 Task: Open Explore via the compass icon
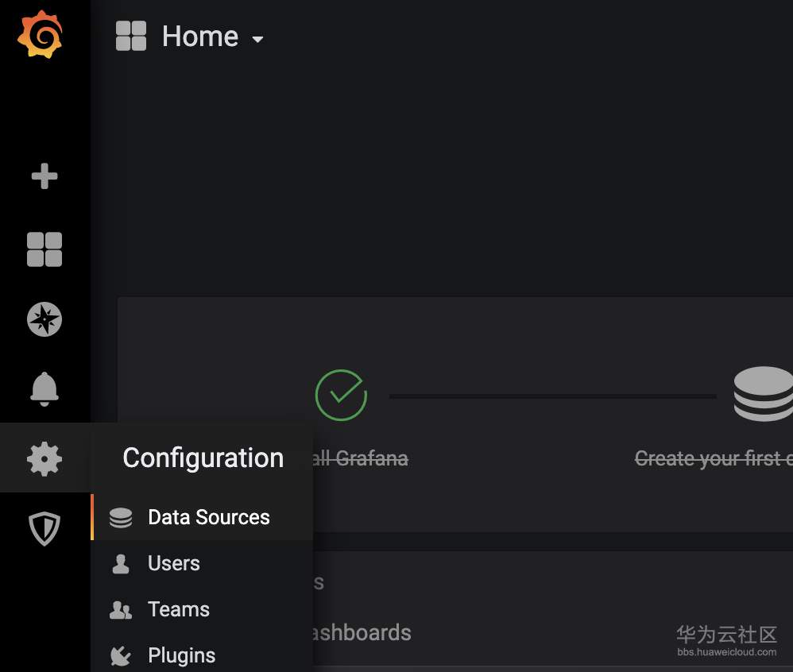pos(44,319)
